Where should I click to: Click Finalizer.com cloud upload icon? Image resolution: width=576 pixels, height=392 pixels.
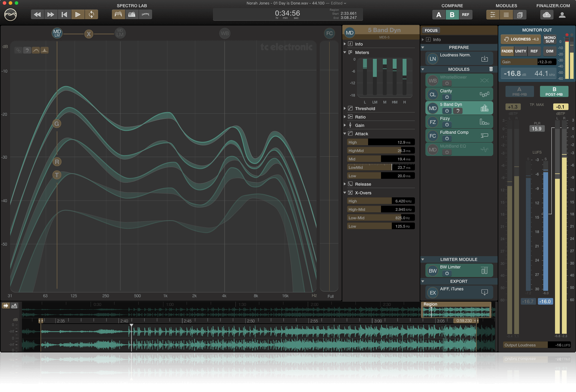pos(547,15)
